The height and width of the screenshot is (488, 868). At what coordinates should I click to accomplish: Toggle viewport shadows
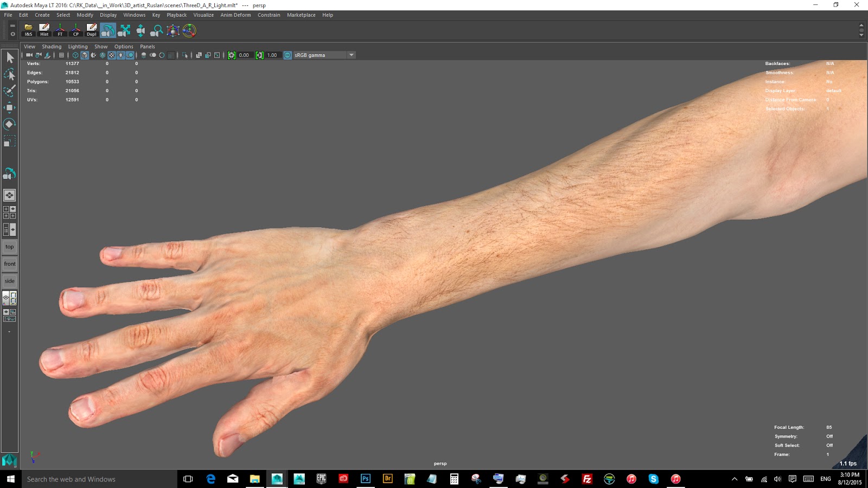(x=130, y=55)
